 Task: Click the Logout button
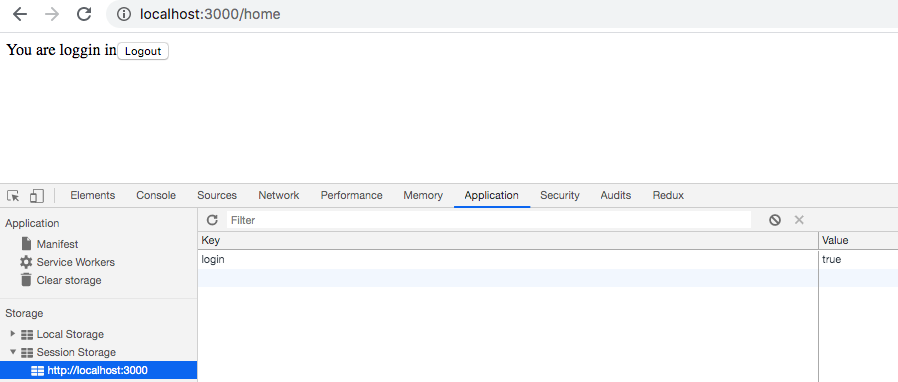pos(143,51)
